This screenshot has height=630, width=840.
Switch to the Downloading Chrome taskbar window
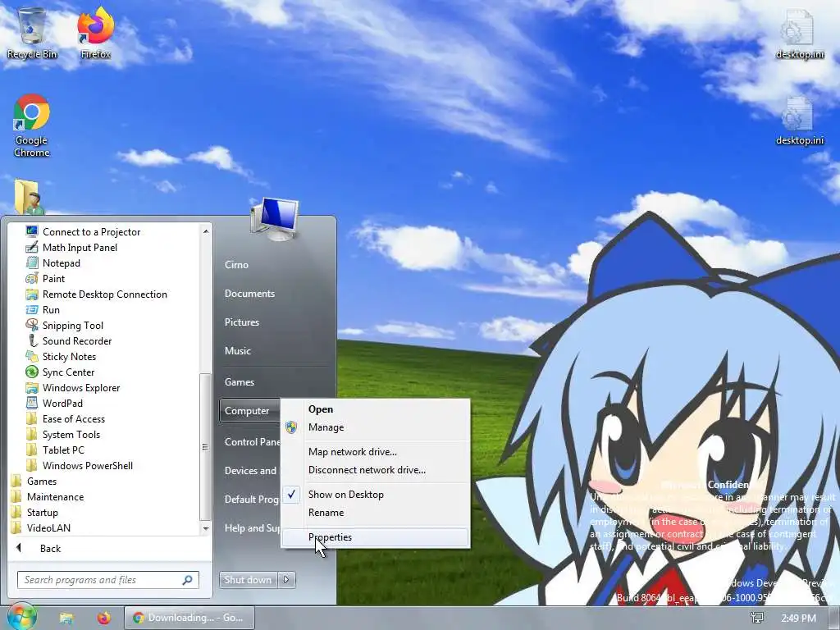click(189, 618)
